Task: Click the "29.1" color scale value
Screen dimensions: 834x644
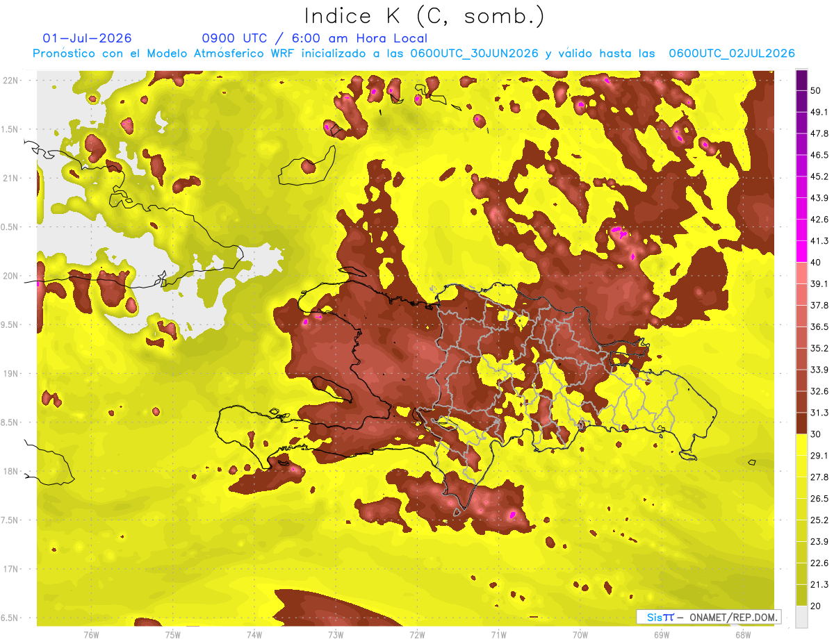Action: (x=819, y=456)
